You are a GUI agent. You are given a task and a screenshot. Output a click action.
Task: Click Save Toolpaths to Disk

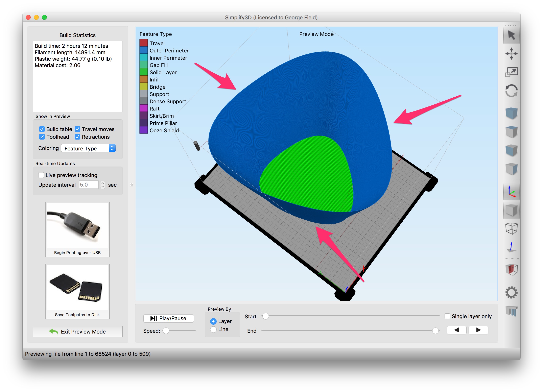coord(77,292)
